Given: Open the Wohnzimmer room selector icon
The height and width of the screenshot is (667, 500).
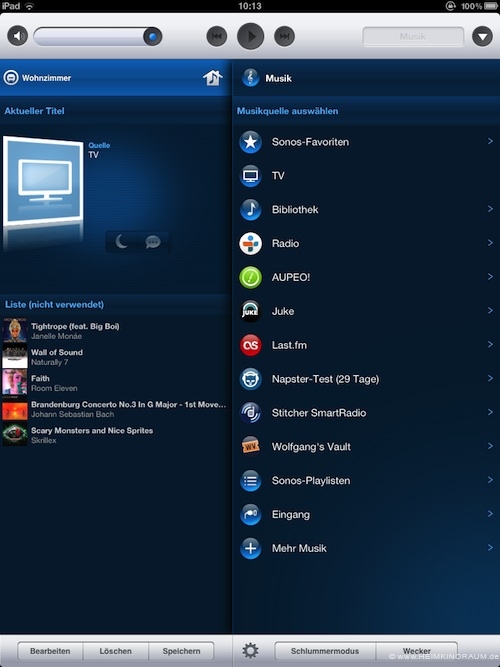Looking at the screenshot, I should pyautogui.click(x=11, y=78).
